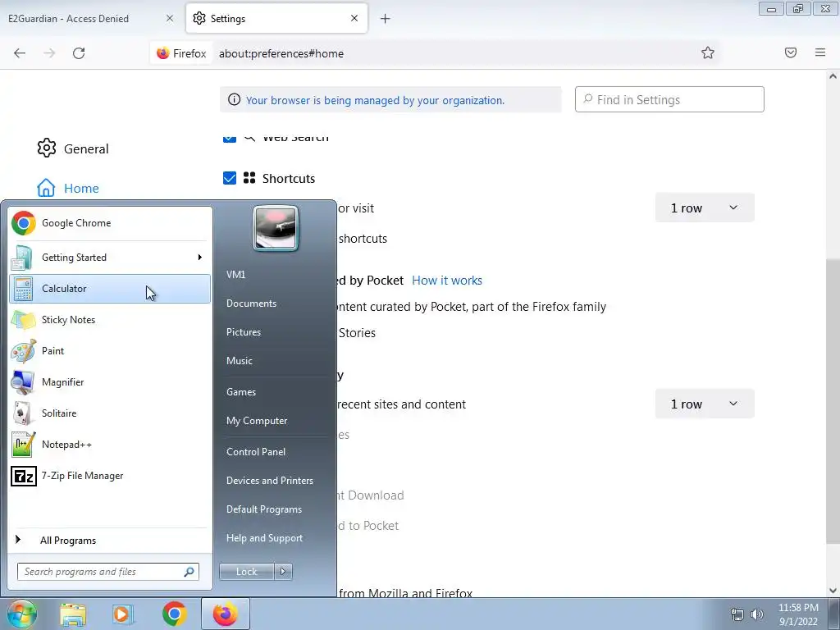Open Devices and Printers
Image resolution: width=840 pixels, height=630 pixels.
(x=269, y=481)
